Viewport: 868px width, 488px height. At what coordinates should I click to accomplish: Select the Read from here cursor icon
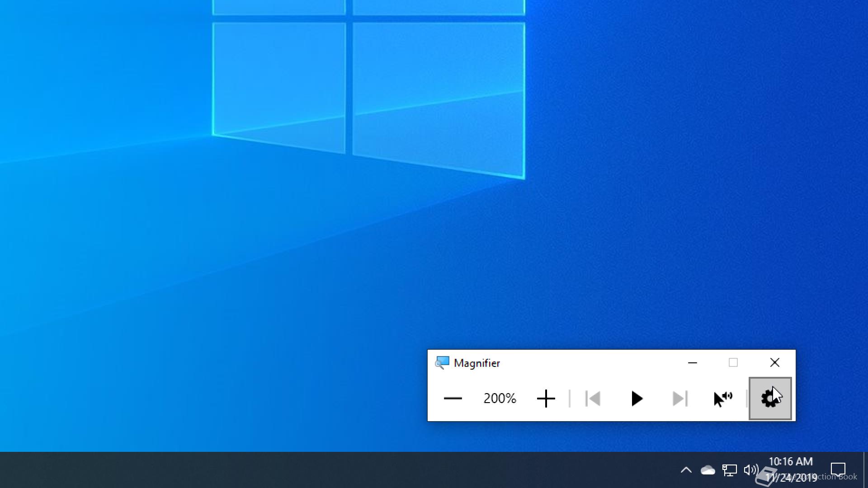[x=723, y=399]
